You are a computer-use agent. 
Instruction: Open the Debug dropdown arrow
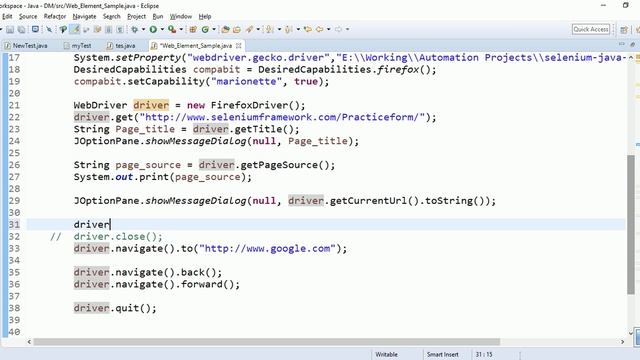143,29
